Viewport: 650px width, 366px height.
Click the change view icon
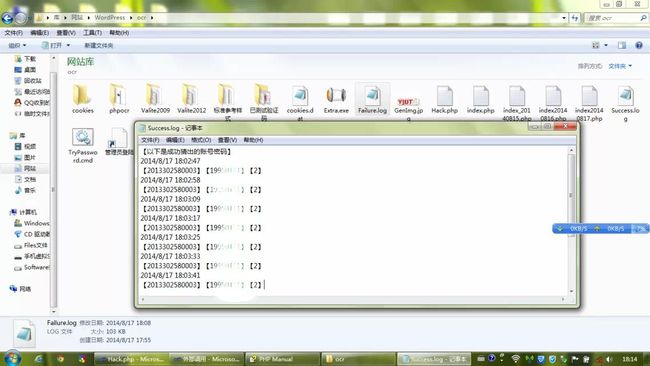(x=596, y=45)
